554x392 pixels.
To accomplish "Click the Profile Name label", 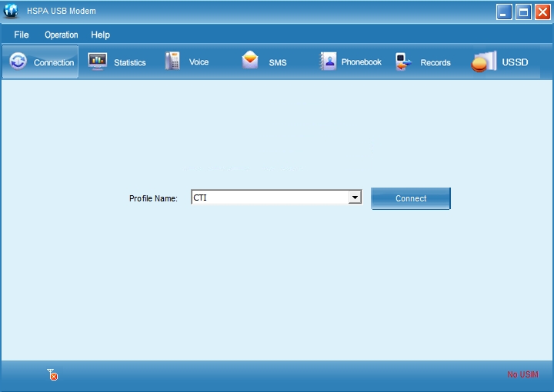I will point(153,198).
